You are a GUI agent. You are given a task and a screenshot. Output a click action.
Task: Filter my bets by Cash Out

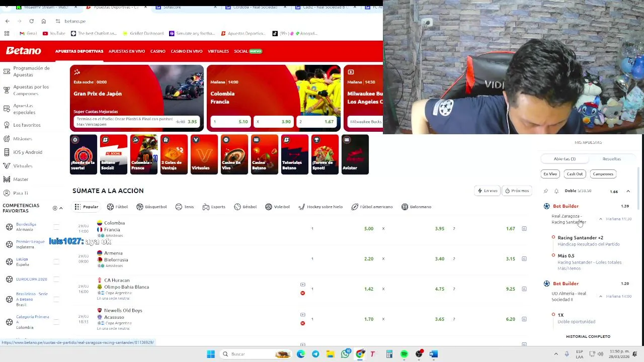pos(575,174)
